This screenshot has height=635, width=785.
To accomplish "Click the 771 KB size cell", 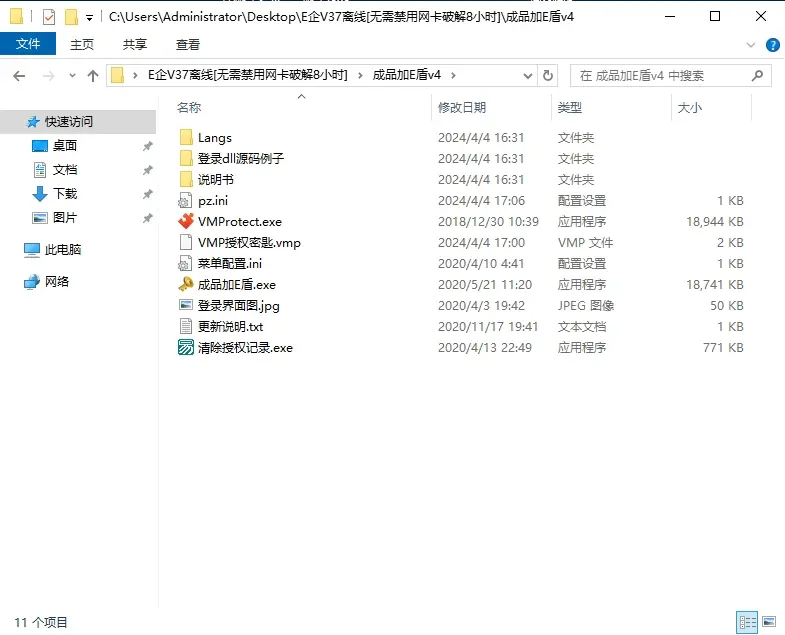I will click(x=723, y=348).
